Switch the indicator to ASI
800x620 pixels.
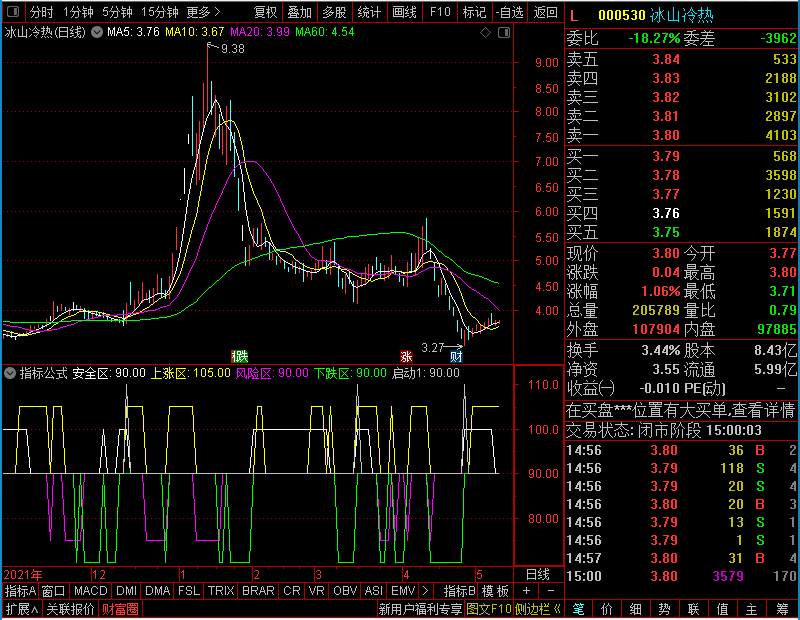[x=373, y=591]
